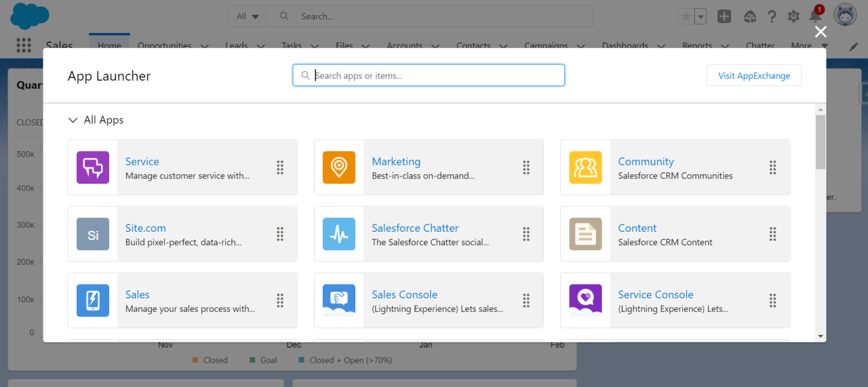Viewport: 868px width, 387px height.
Task: Click the drag handle on Service tile
Action: point(280,167)
